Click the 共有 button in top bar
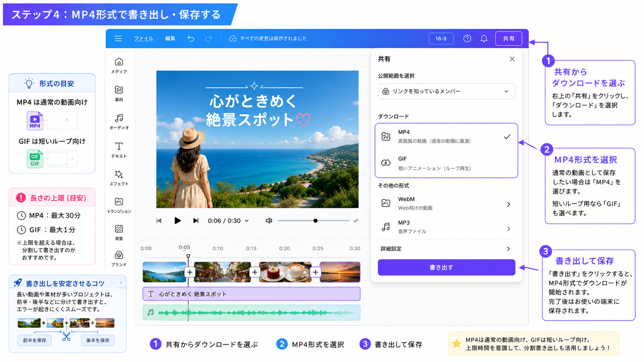Image resolution: width=644 pixels, height=362 pixels. [508, 38]
